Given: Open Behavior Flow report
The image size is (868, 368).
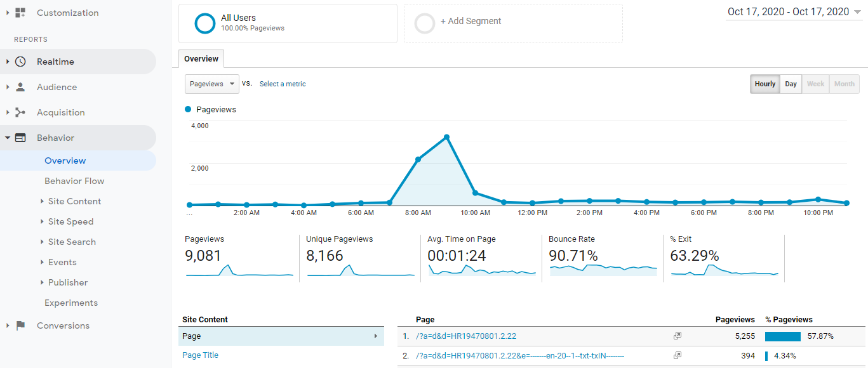Looking at the screenshot, I should tap(74, 181).
